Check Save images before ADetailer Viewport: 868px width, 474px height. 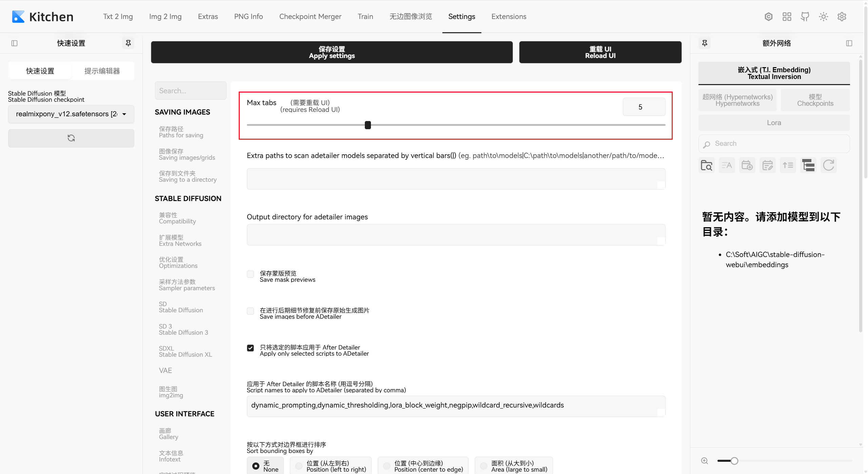point(251,311)
